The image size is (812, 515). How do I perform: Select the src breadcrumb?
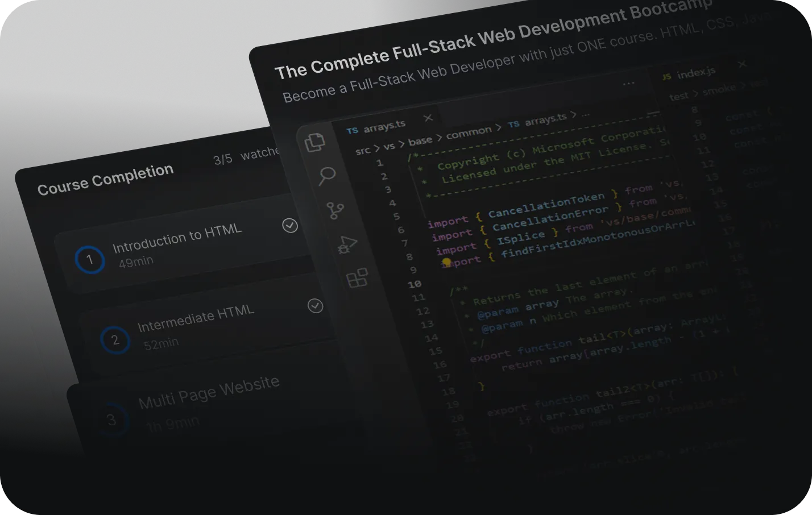(x=362, y=151)
